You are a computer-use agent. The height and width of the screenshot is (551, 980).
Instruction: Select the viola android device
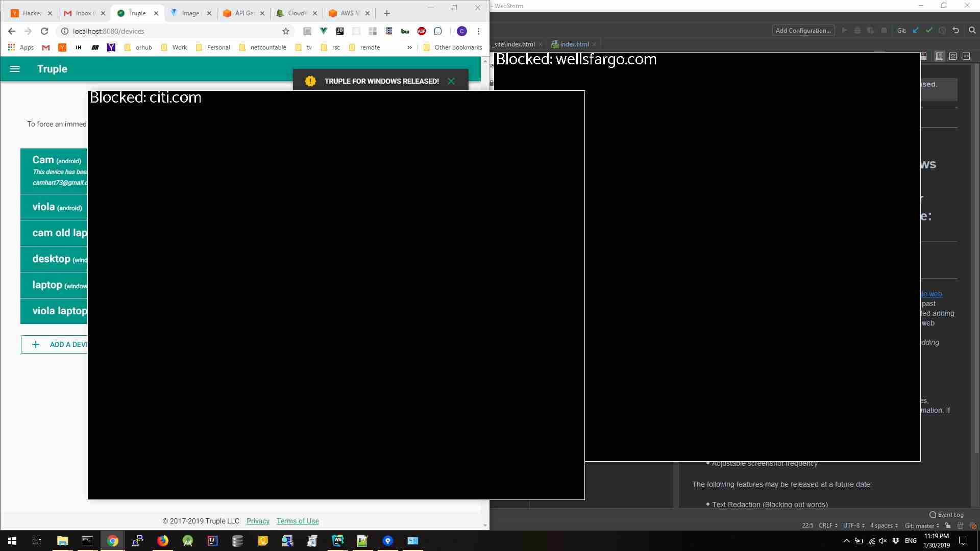coord(54,207)
